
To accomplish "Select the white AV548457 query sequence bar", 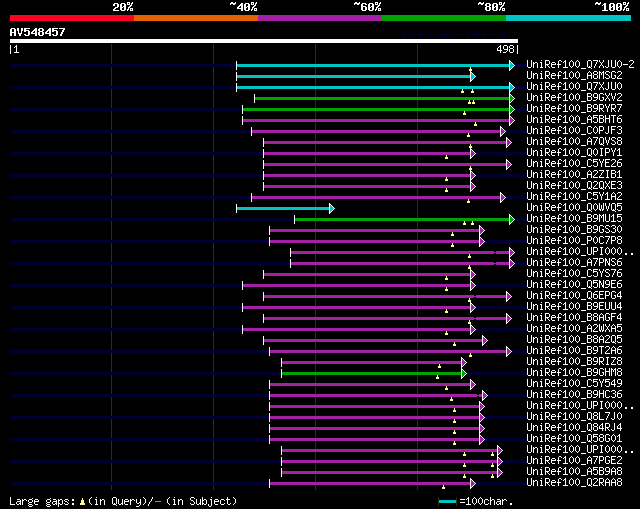I will 264,41.
